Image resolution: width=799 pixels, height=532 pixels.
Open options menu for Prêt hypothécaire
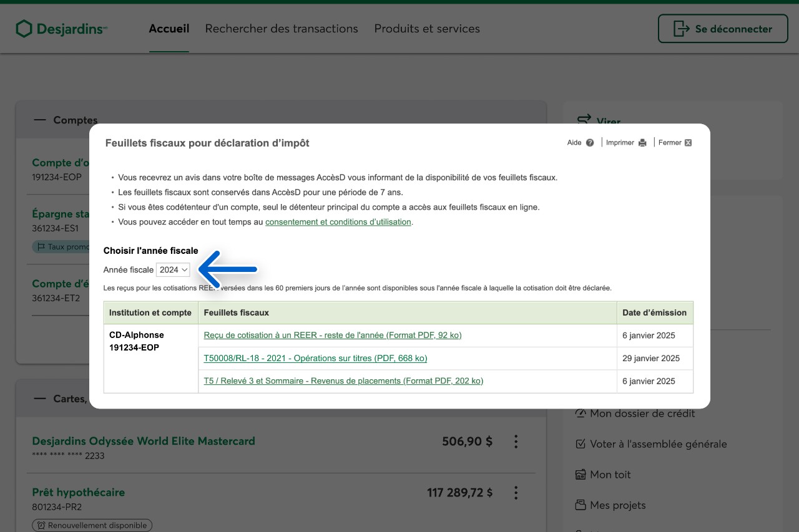point(516,493)
